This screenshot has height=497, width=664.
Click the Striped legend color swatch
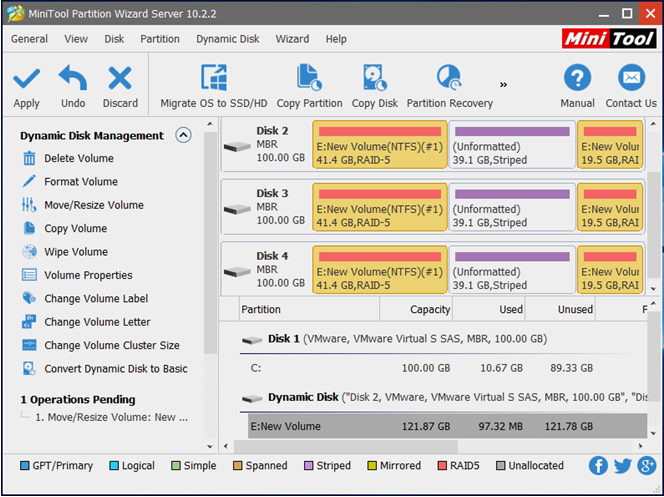tap(308, 466)
